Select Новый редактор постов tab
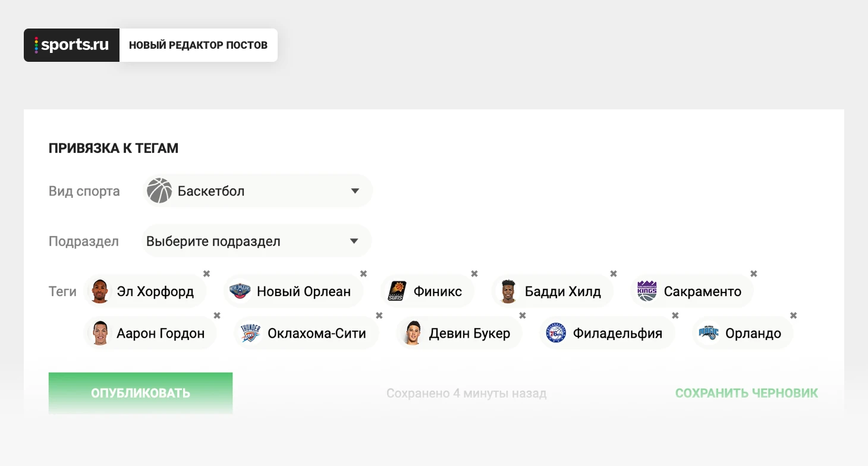This screenshot has width=868, height=466. [x=198, y=45]
